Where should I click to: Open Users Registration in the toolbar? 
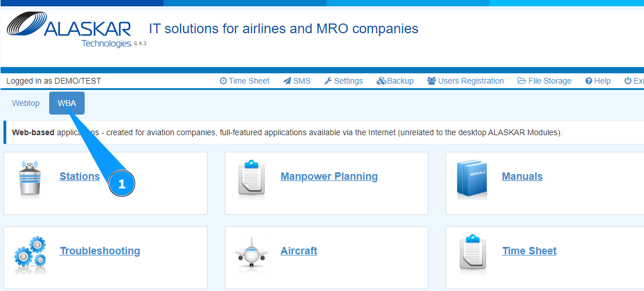(466, 81)
